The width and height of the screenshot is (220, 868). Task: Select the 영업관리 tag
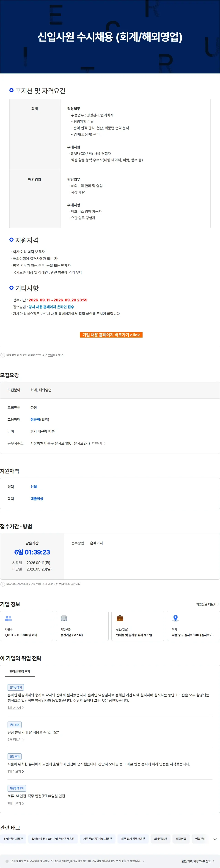200,839
